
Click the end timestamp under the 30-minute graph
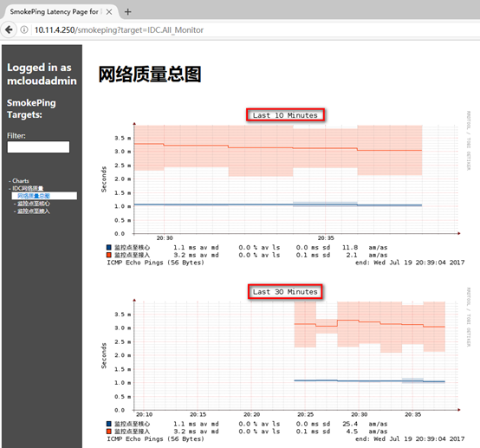tap(410, 438)
